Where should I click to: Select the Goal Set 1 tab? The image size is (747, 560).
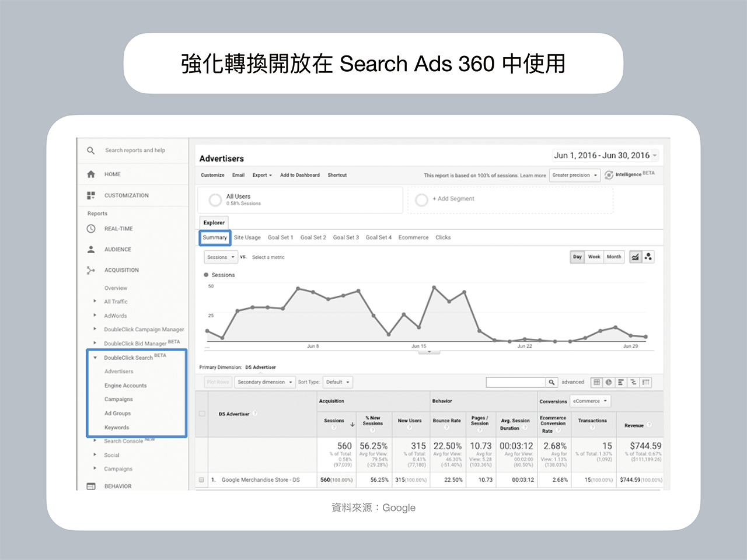281,237
